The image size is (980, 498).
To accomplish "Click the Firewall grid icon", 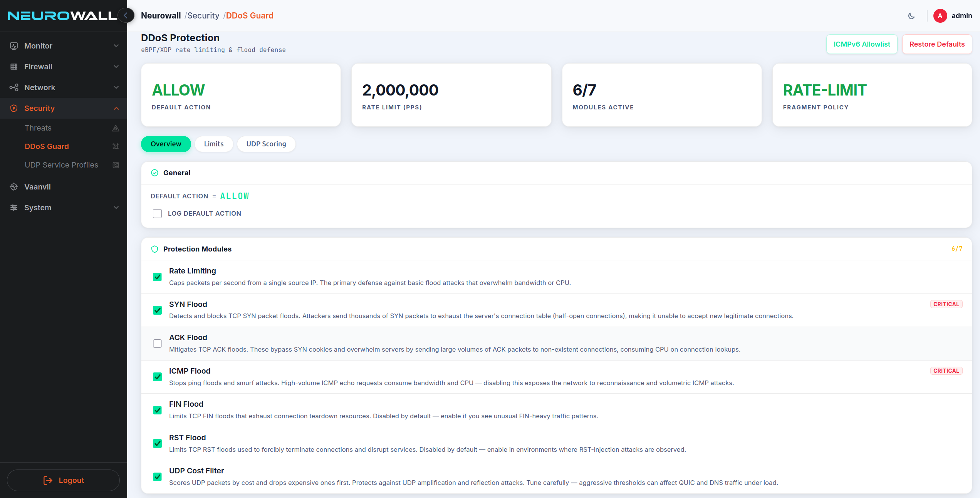I will pos(14,67).
